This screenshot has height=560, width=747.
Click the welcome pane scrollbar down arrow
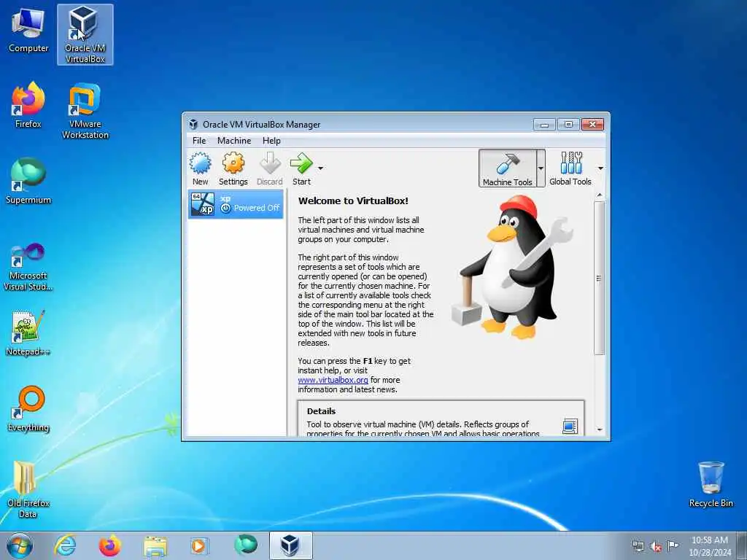pyautogui.click(x=600, y=429)
